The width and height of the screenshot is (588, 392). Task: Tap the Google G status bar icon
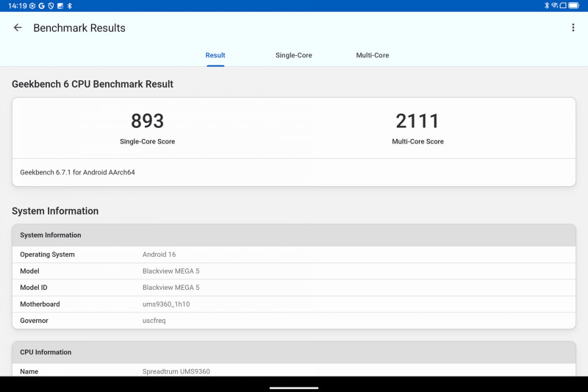point(41,6)
